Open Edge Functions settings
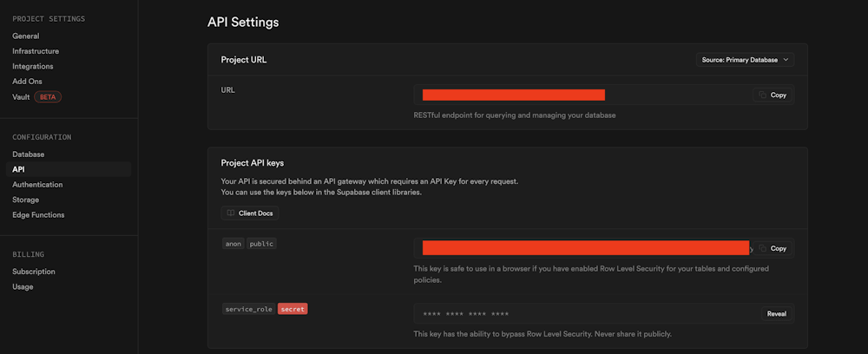 [x=38, y=214]
